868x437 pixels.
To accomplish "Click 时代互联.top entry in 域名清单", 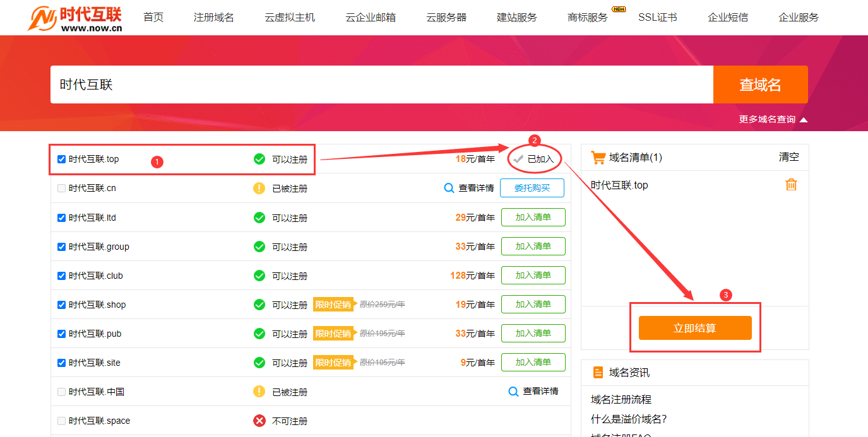I will [619, 185].
